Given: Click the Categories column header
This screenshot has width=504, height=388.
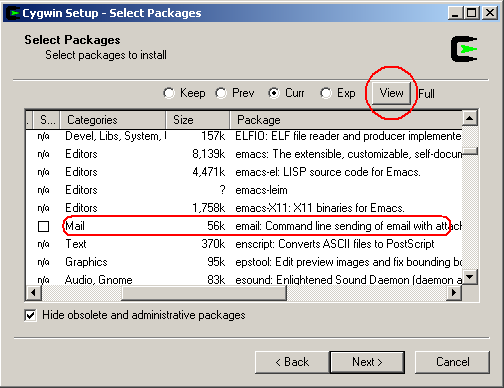Looking at the screenshot, I should click(113, 120).
